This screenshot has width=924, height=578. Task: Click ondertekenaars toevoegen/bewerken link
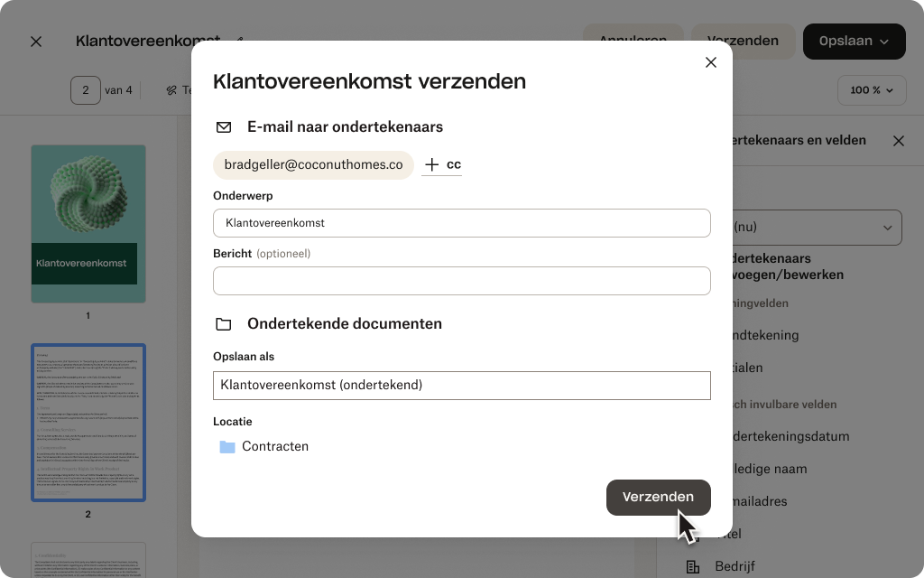pyautogui.click(x=789, y=266)
